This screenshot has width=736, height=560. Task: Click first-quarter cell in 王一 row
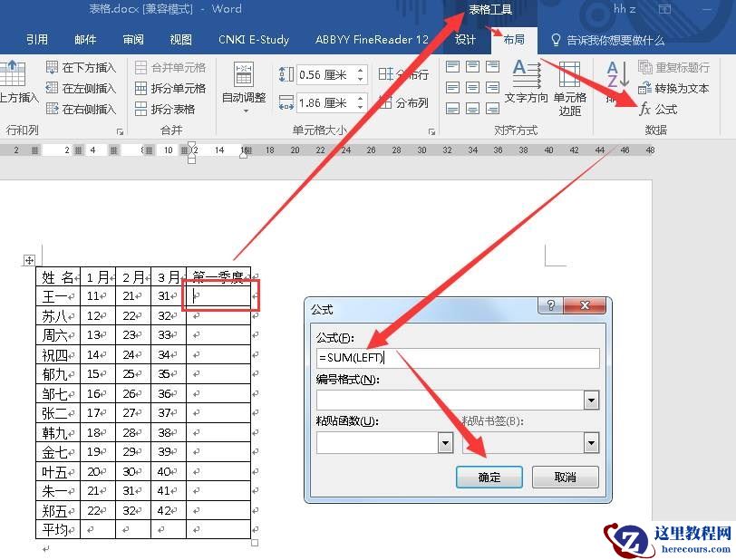point(218,296)
